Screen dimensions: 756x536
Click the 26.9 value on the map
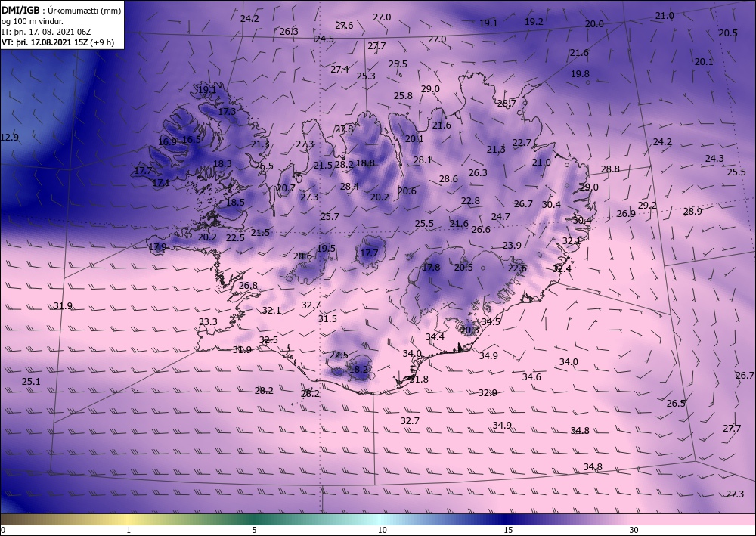click(626, 214)
